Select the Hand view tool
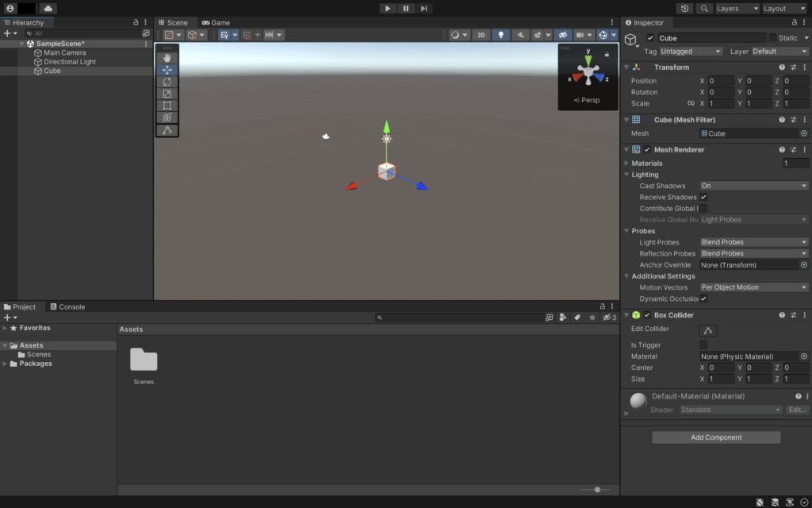Screen dimensions: 812x508 (167, 58)
